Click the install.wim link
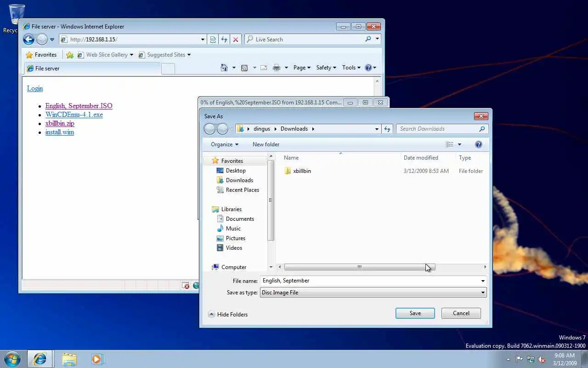Image resolution: width=588 pixels, height=368 pixels. (60, 132)
